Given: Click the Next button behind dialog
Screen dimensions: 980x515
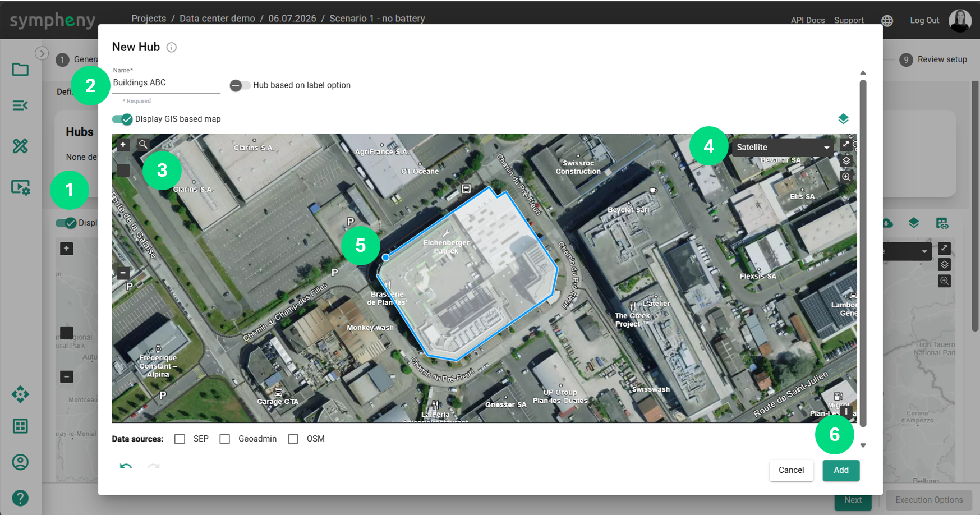Looking at the screenshot, I should pyautogui.click(x=853, y=500).
